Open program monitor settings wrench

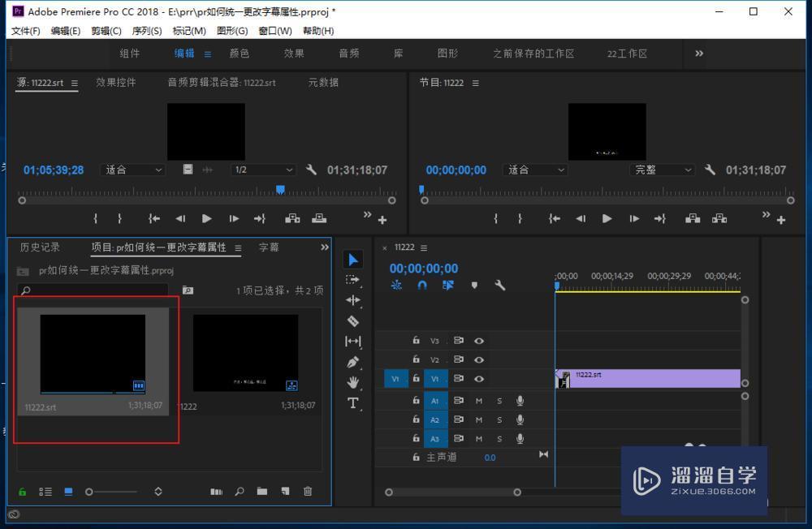710,170
